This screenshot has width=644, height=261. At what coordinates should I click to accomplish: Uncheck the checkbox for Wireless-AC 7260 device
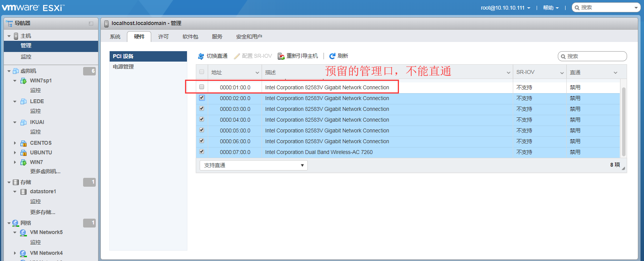(202, 152)
